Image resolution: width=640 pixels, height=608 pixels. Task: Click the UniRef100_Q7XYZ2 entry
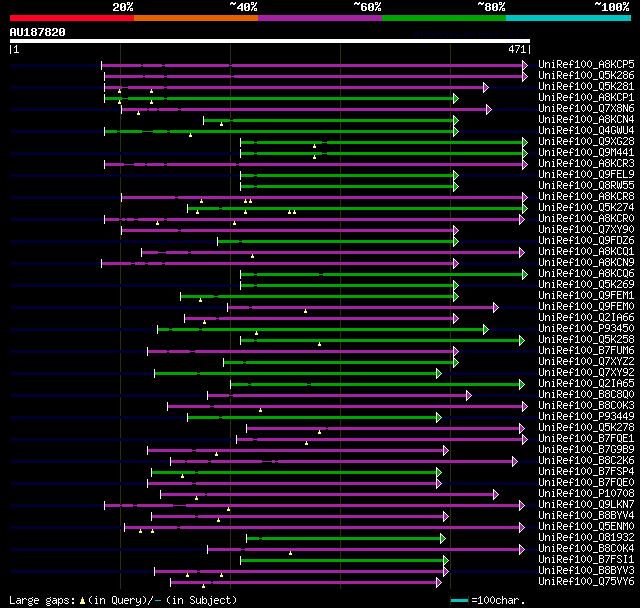coord(586,362)
